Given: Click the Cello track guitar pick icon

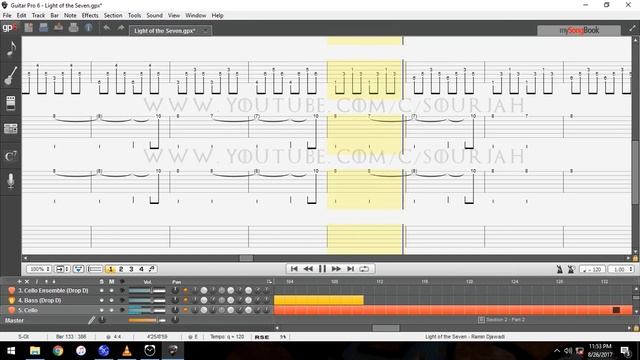Looking at the screenshot, I should point(11,310).
